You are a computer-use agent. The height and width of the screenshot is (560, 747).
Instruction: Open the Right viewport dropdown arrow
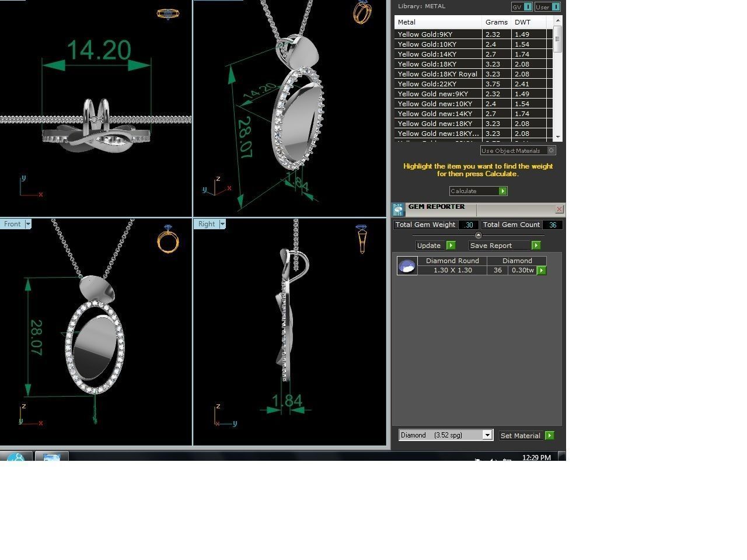pos(222,224)
